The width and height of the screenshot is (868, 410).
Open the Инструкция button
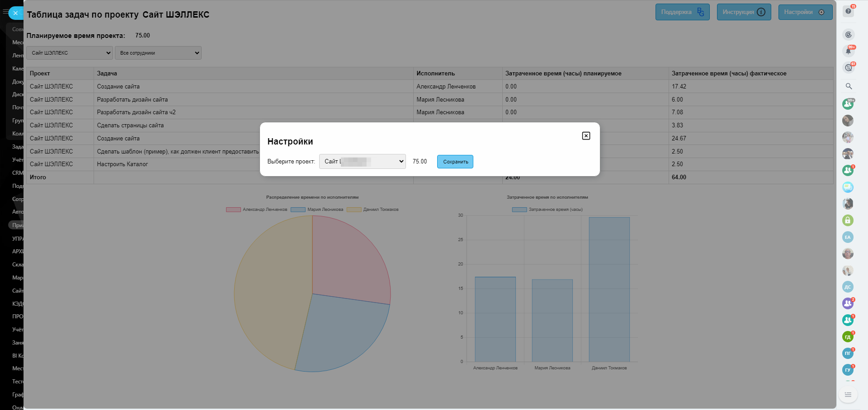coord(744,12)
